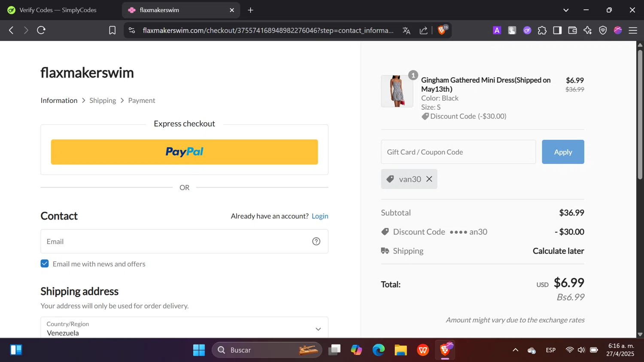Viewport: 644px width, 362px height.
Task: Bookmark this page with the bookmark icon
Action: tap(112, 30)
